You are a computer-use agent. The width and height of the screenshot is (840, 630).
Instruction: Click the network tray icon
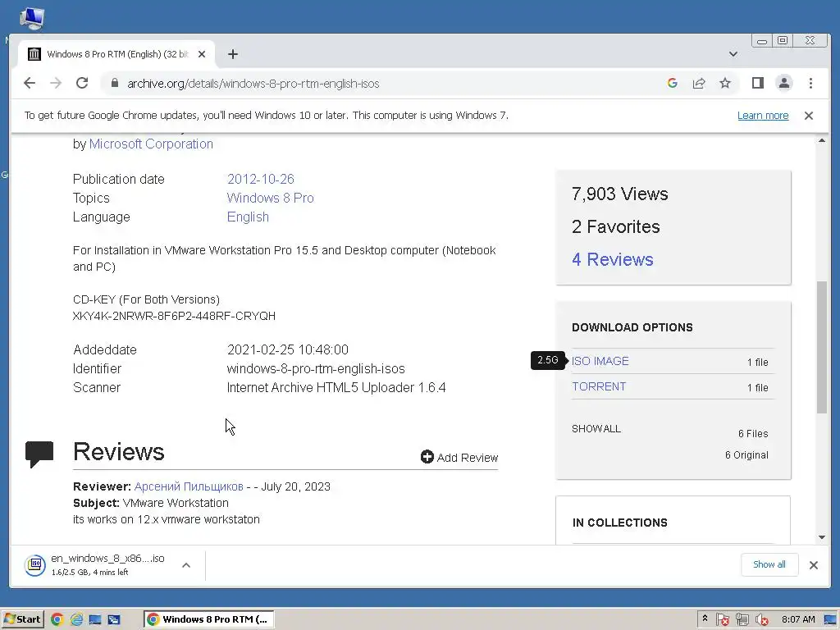742,620
